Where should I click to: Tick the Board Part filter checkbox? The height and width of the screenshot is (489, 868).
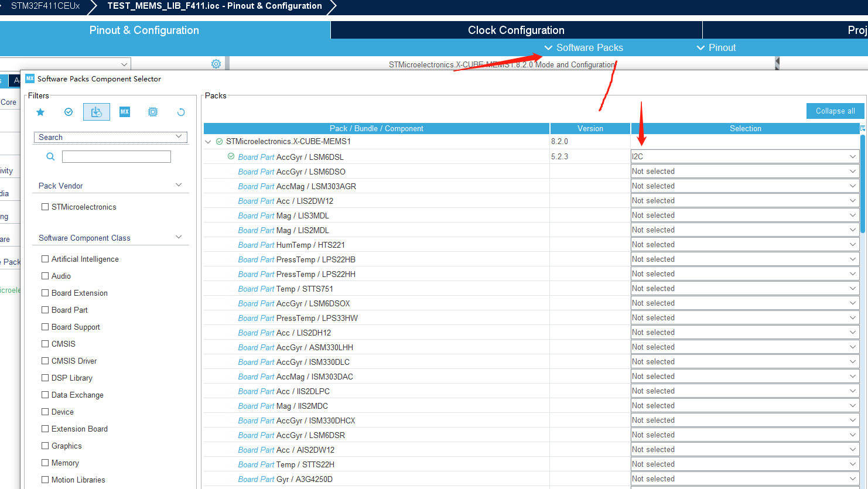(x=45, y=310)
